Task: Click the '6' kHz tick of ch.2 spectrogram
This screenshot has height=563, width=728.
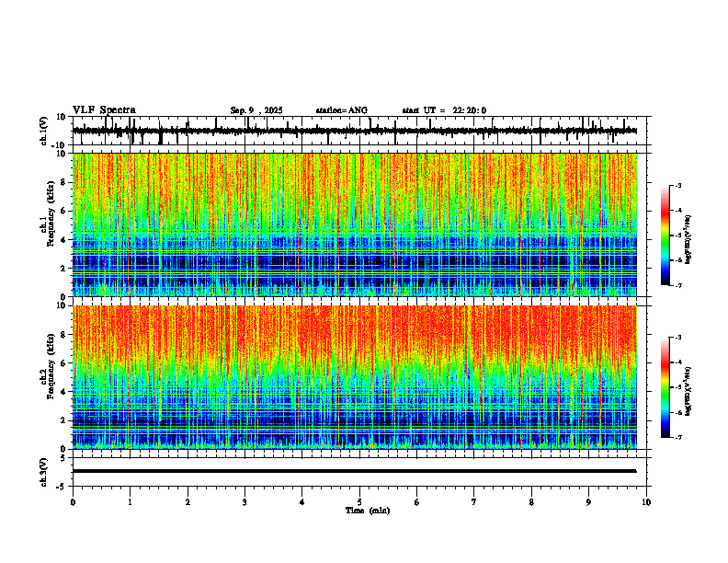Action: tap(64, 363)
